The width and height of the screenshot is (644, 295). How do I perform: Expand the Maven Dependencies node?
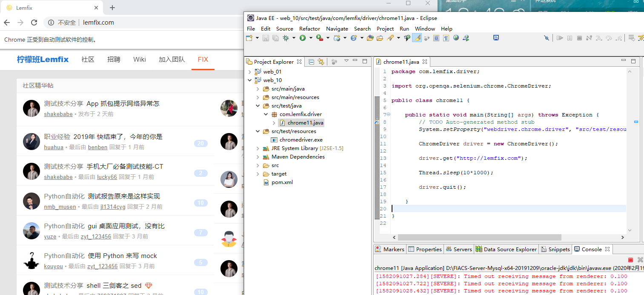click(x=258, y=157)
